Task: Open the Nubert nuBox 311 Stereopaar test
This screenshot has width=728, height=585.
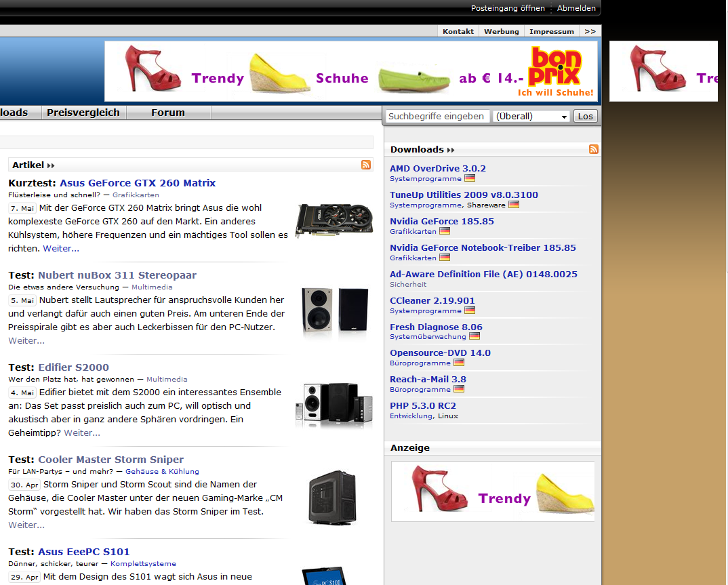Action: [x=117, y=275]
